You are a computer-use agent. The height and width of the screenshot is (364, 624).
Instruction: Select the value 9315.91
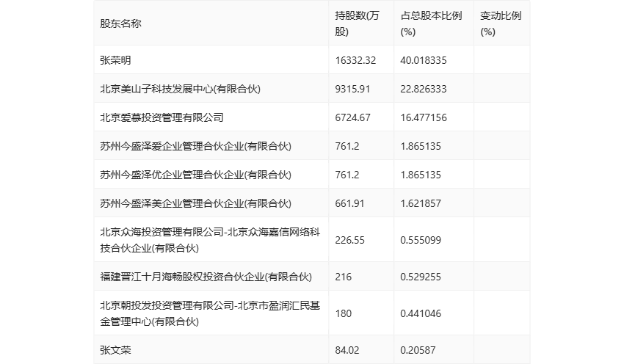pos(352,89)
